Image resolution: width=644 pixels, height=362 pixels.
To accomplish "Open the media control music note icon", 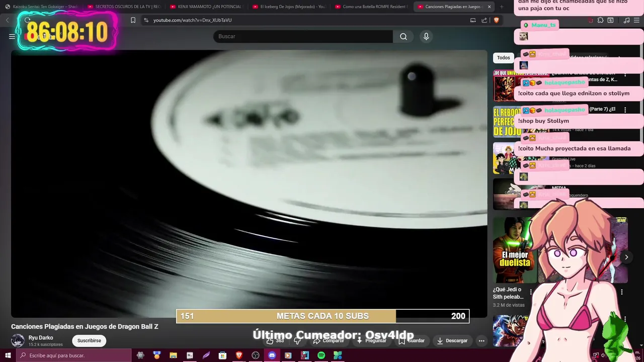I will [x=626, y=20].
